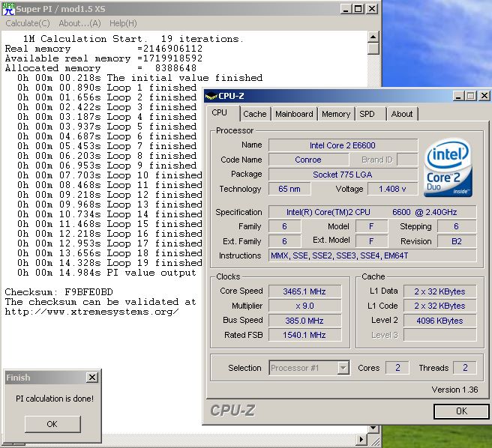492x448 pixels.
Task: Switch to the Cache tab in CPU-Z
Action: [254, 114]
